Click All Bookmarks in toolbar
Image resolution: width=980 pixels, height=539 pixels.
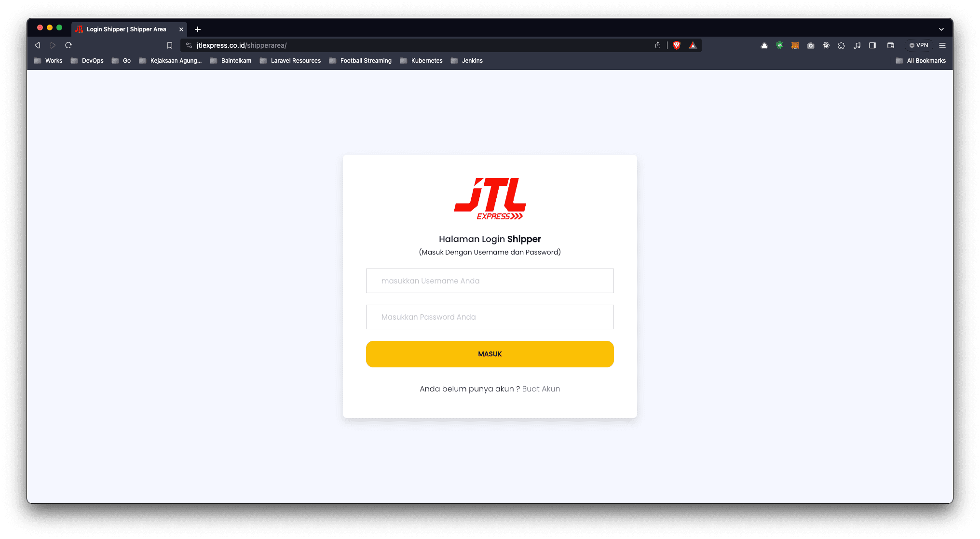pyautogui.click(x=923, y=60)
